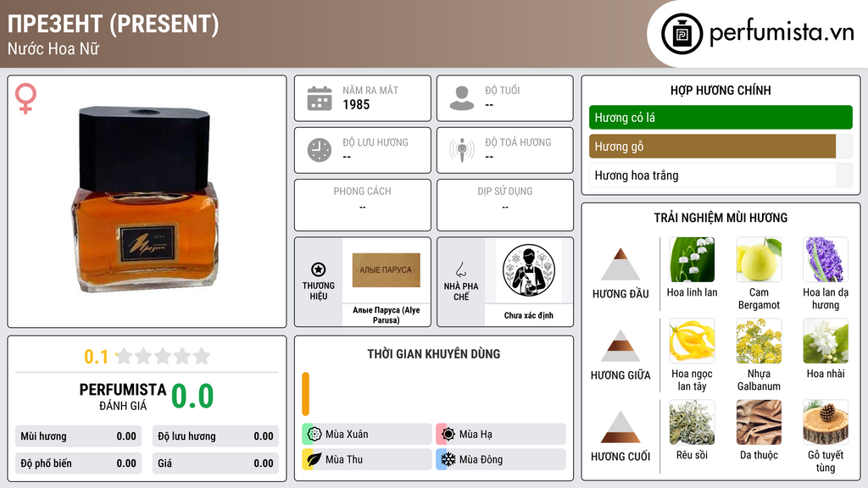This screenshot has height=488, width=868.
Task: Select the Mùa Hạ season label
Action: (476, 435)
